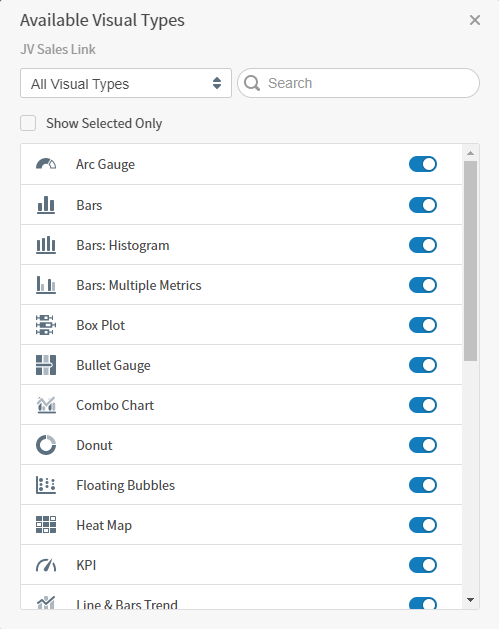Open the All Visual Types dropdown
The height and width of the screenshot is (629, 499).
tap(126, 83)
